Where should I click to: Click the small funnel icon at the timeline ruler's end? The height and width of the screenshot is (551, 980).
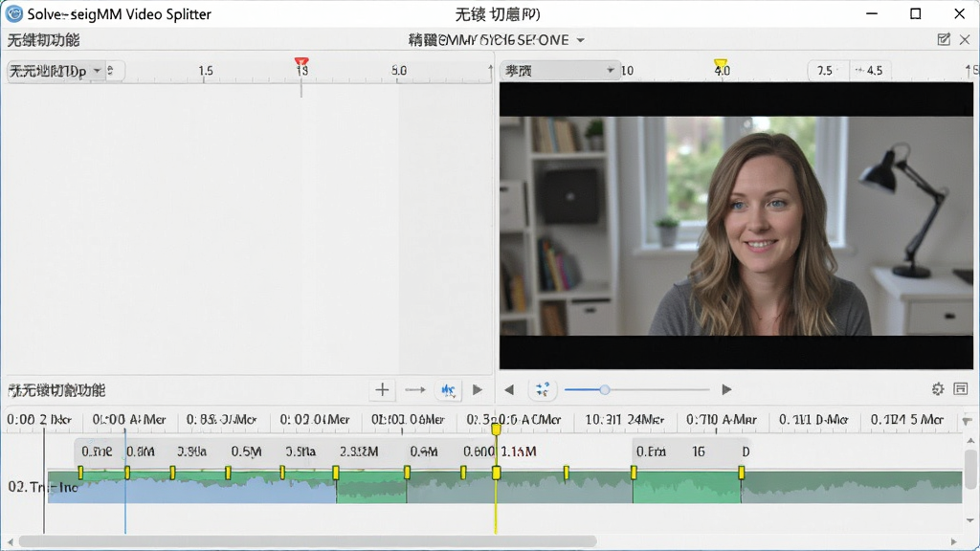[x=967, y=421]
